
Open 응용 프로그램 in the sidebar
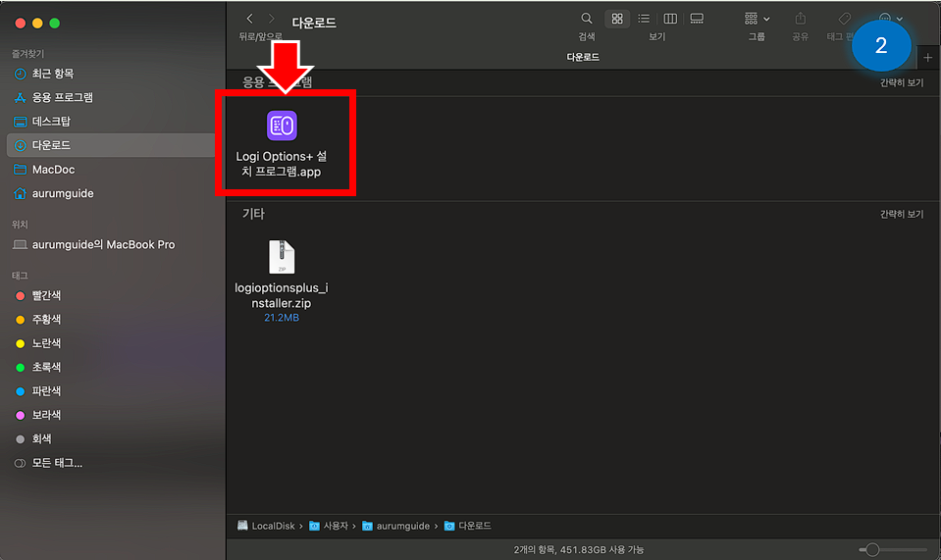pos(63,98)
